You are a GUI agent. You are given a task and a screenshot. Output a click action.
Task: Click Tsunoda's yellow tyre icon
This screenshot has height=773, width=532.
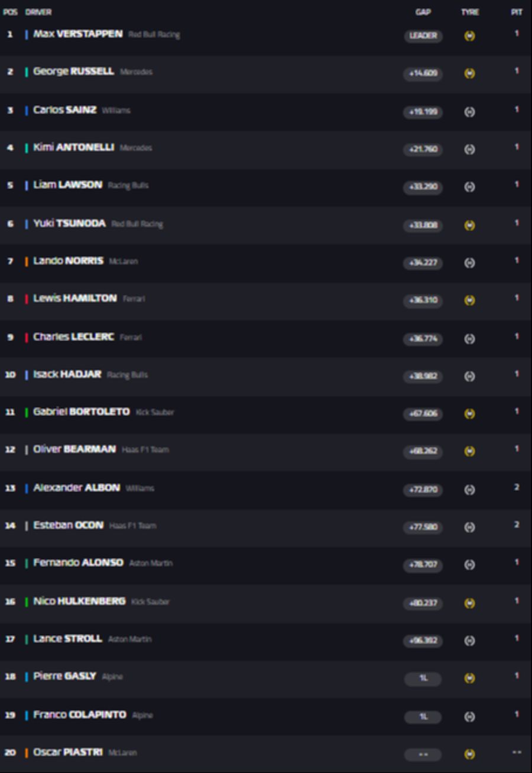point(469,225)
